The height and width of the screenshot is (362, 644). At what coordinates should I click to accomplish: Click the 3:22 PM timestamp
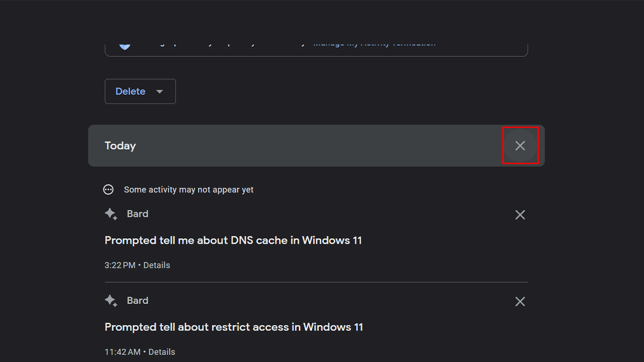coord(120,265)
